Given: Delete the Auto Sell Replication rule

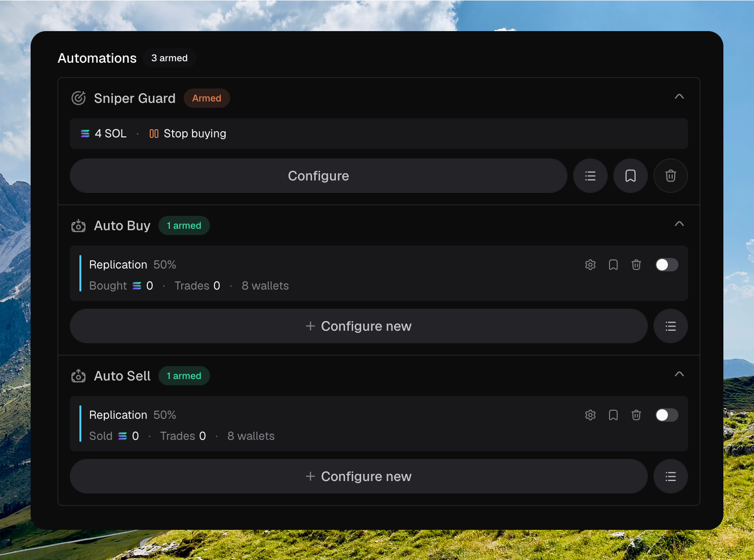Looking at the screenshot, I should click(636, 415).
